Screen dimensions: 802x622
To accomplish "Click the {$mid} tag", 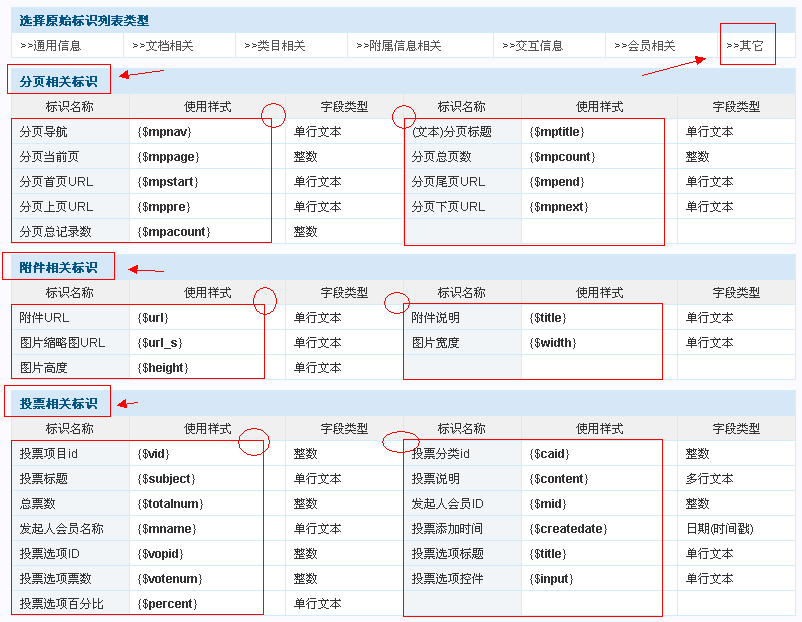I will (548, 504).
